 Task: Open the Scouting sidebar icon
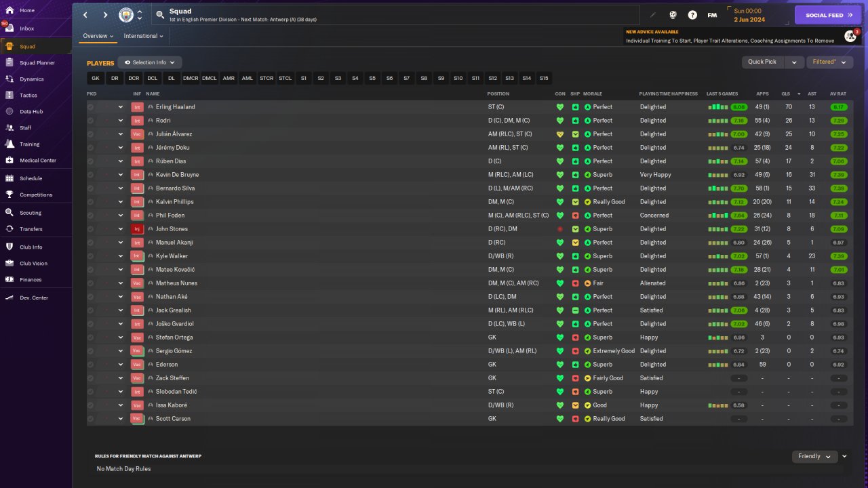(x=9, y=213)
